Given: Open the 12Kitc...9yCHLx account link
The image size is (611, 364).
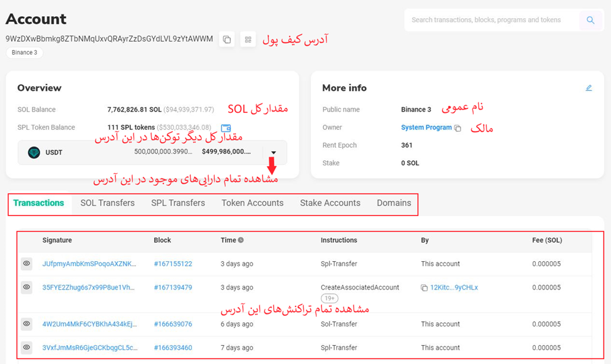Looking at the screenshot, I should (454, 288).
